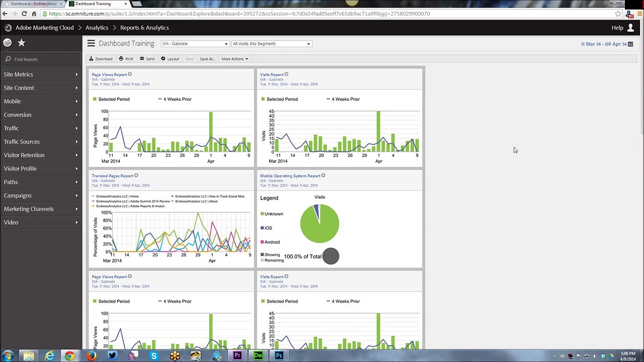This screenshot has width=644, height=362.
Task: Open the Visitor Profile menu item
Action: (41, 168)
